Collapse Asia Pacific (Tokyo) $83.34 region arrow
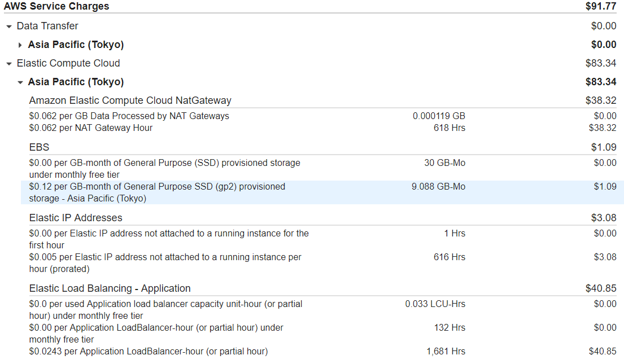Screen dimensions: 624x364 click(20, 82)
